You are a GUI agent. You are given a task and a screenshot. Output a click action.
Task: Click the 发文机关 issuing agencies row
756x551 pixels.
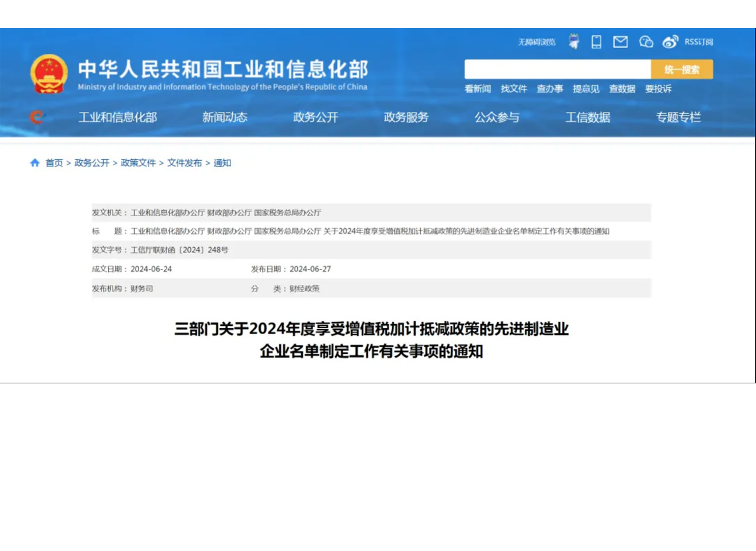pos(371,213)
